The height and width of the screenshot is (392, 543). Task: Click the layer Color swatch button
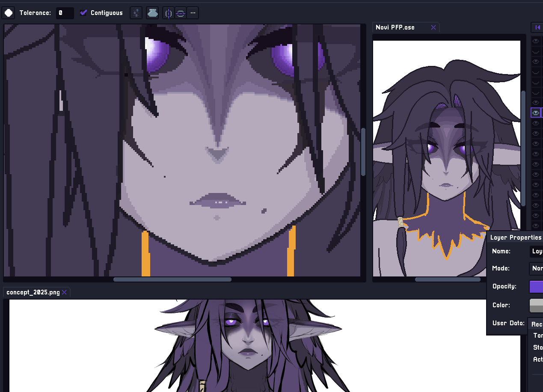coord(536,305)
